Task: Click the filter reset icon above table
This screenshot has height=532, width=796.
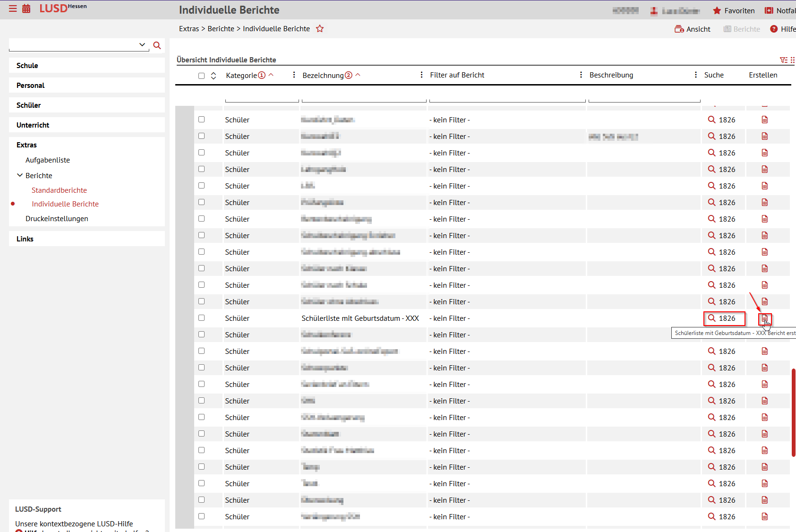Action: (x=783, y=60)
